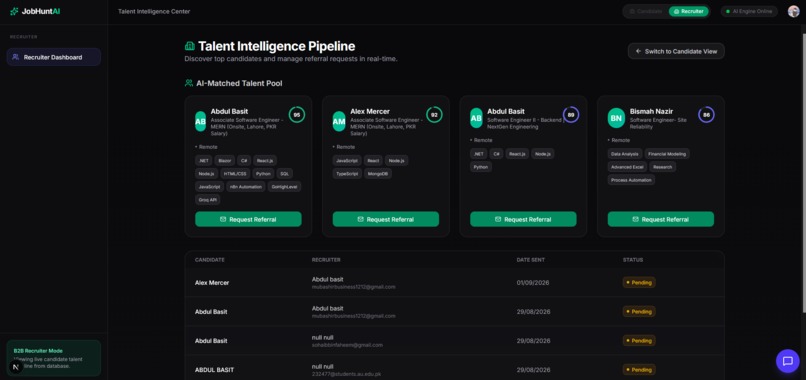
Task: Click the STATUS column header
Action: tap(633, 260)
